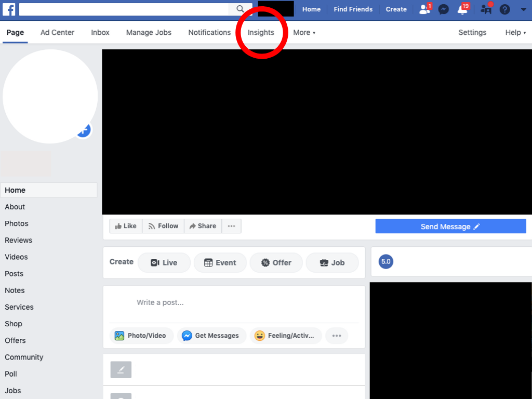This screenshot has height=399, width=532.
Task: Open the Messenger icon in top bar
Action: [x=443, y=9]
